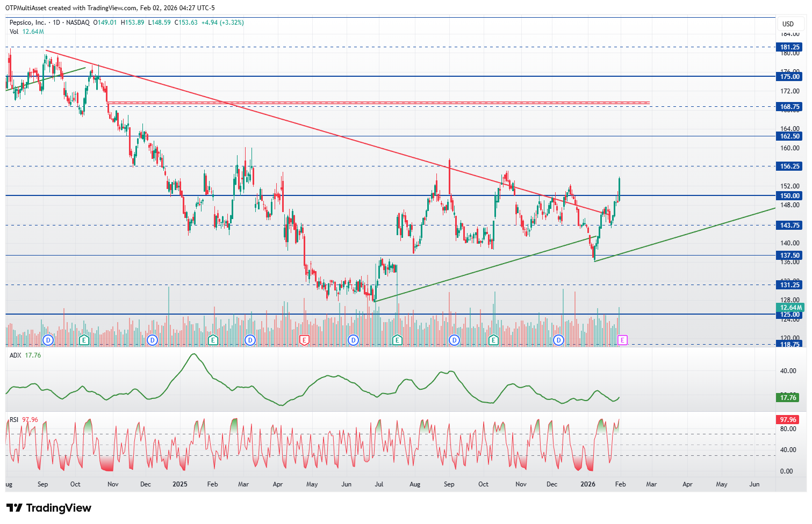Image resolution: width=812 pixels, height=524 pixels.
Task: Click the earnings marker in mid-July 2025
Action: (x=397, y=340)
